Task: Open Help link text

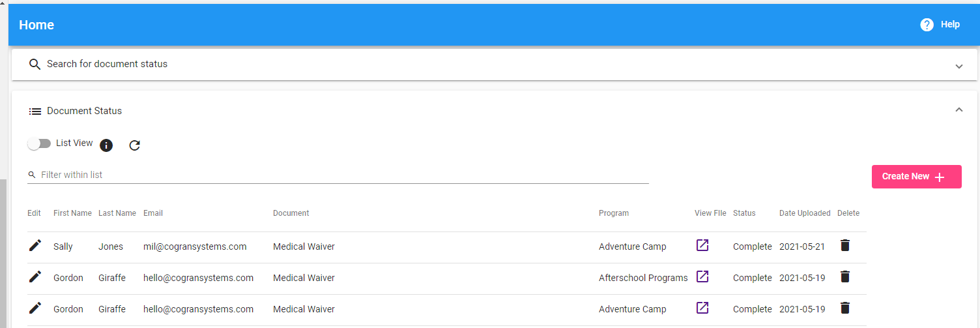Action: (x=950, y=25)
